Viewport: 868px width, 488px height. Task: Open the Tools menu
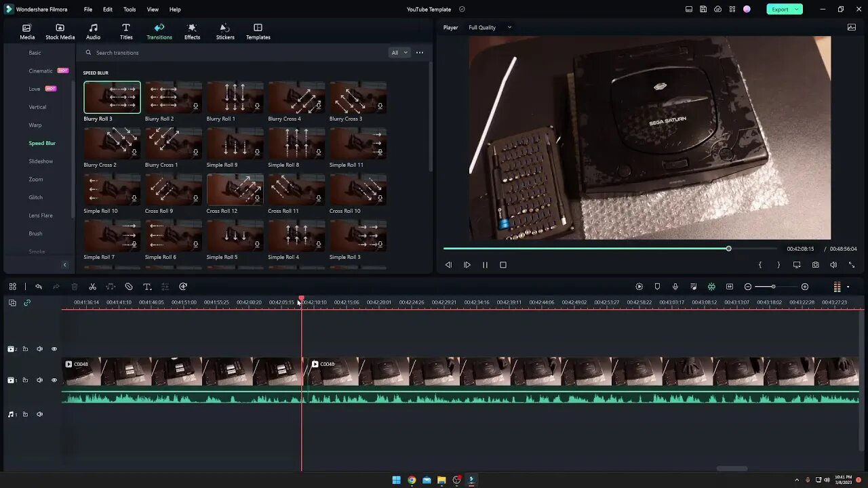(x=130, y=9)
